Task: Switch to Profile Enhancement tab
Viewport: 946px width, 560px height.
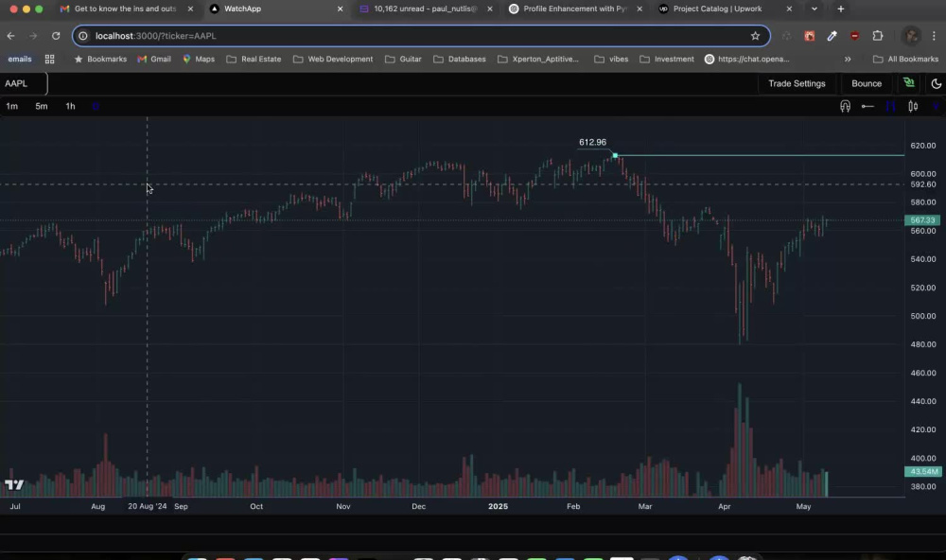Action: pyautogui.click(x=574, y=9)
